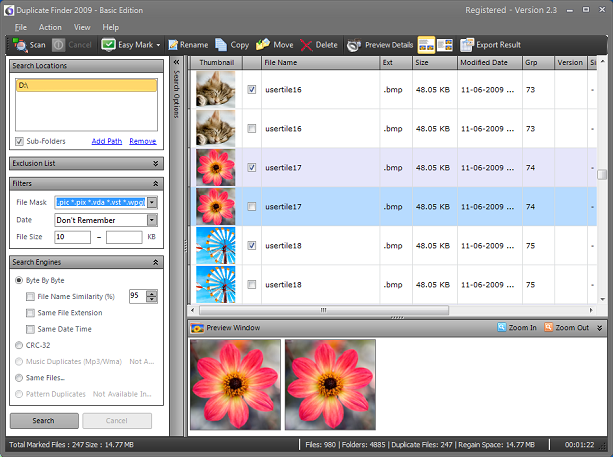Collapse the Search Engines section

156,262
